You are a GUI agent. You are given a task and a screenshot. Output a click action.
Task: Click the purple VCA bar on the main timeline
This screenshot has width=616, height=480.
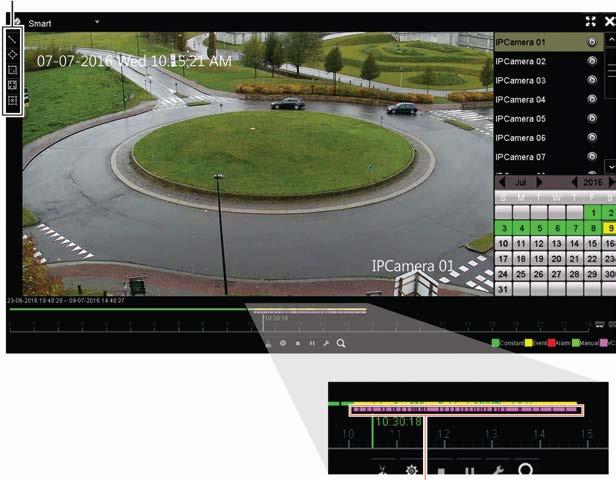[x=310, y=313]
